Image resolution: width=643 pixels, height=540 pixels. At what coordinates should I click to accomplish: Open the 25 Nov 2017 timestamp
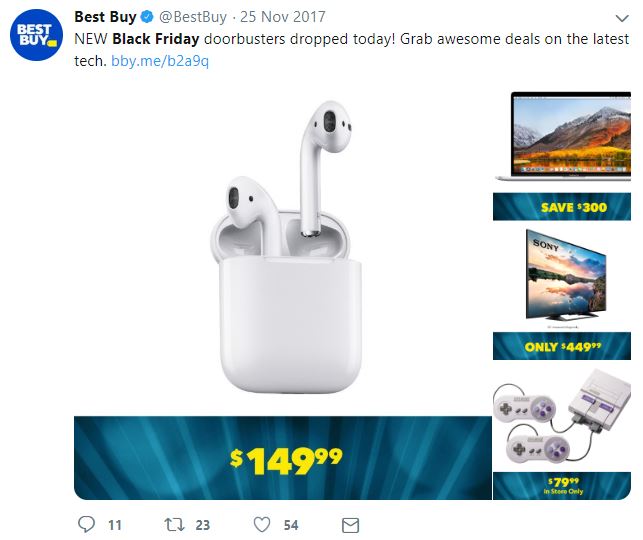[283, 17]
